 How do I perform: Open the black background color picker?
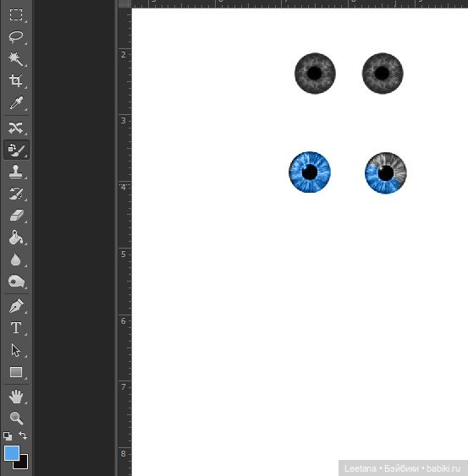click(x=23, y=463)
